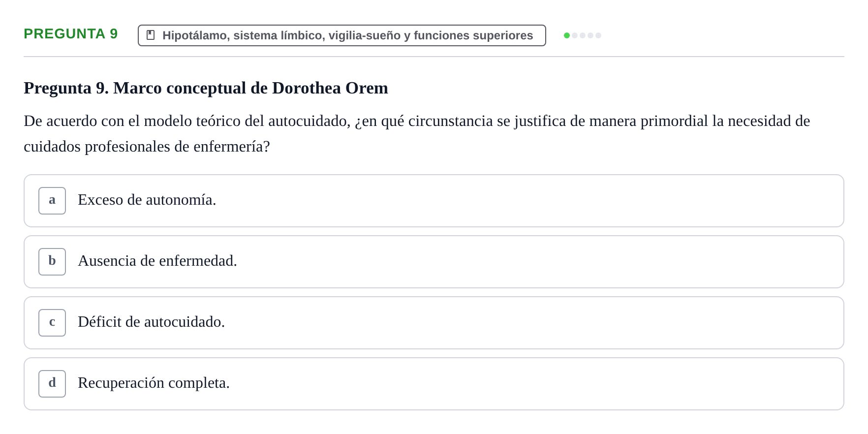The height and width of the screenshot is (434, 868).
Task: Click the heading Marco conceptual de Dorothea Orem
Action: click(x=206, y=88)
